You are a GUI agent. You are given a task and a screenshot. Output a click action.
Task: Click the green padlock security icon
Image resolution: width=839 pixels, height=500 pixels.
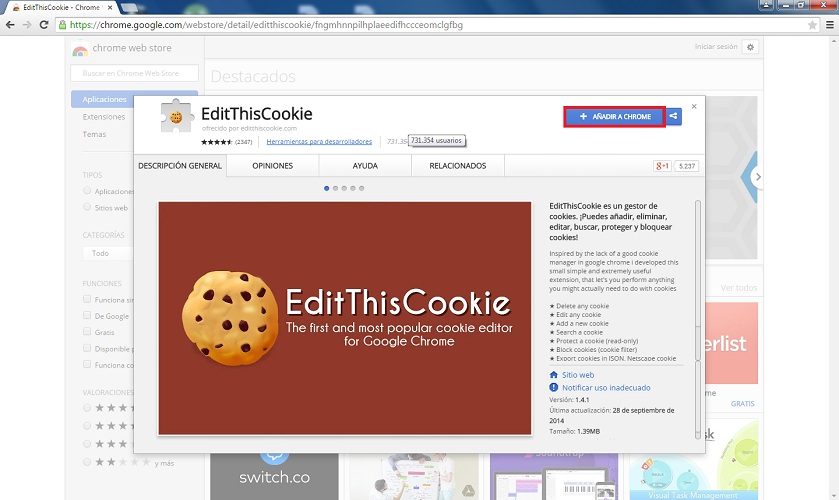coord(63,25)
